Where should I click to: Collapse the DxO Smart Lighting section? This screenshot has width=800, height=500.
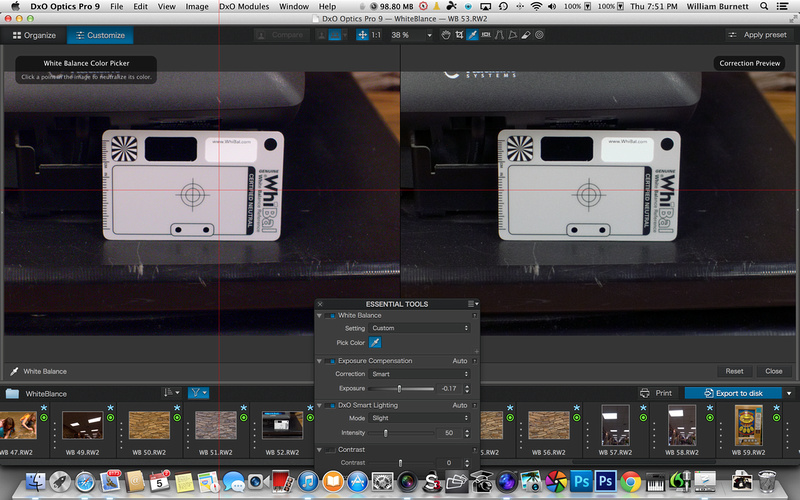click(x=319, y=405)
